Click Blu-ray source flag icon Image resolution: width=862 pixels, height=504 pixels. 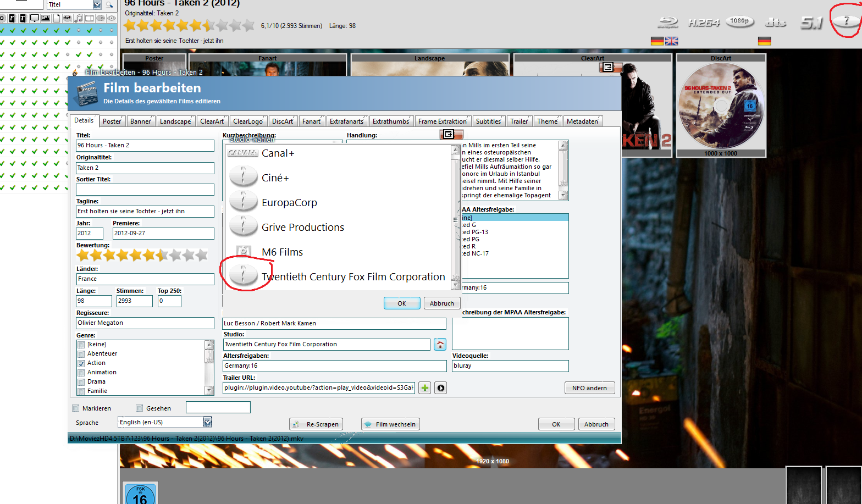(668, 23)
